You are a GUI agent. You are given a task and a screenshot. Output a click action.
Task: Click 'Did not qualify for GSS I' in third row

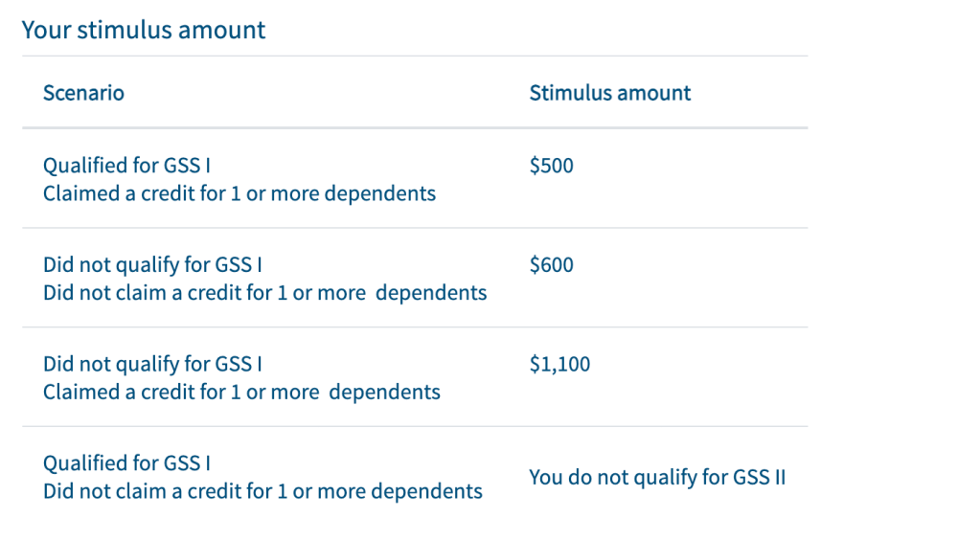(152, 364)
